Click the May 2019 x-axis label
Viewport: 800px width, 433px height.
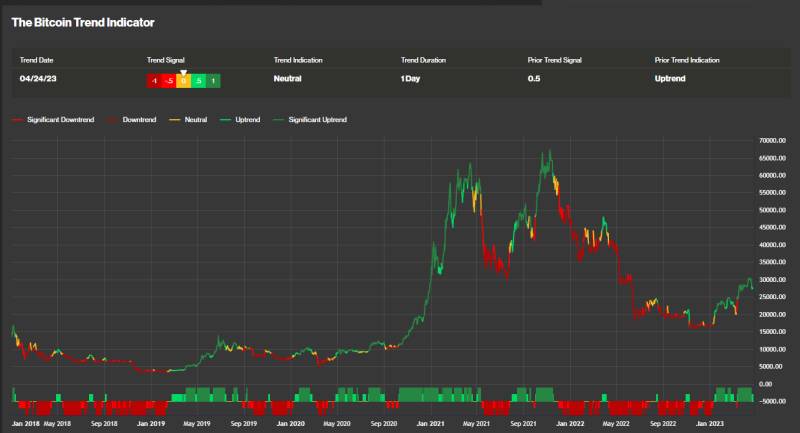(197, 424)
